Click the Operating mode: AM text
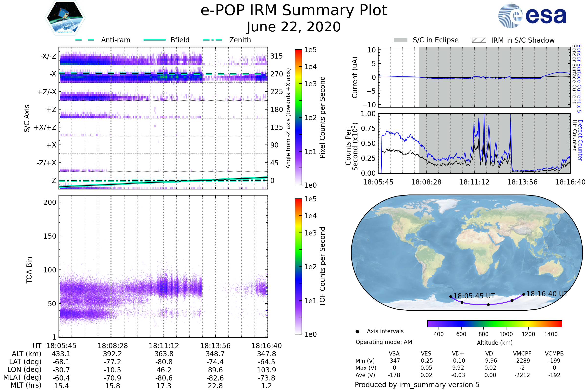 click(384, 342)
